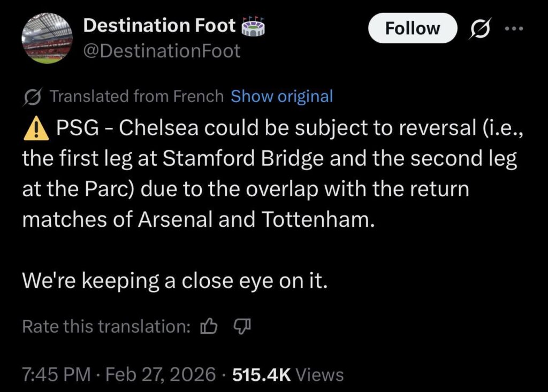Follow the Destination Foot account
This screenshot has height=392, width=548.
pos(412,28)
